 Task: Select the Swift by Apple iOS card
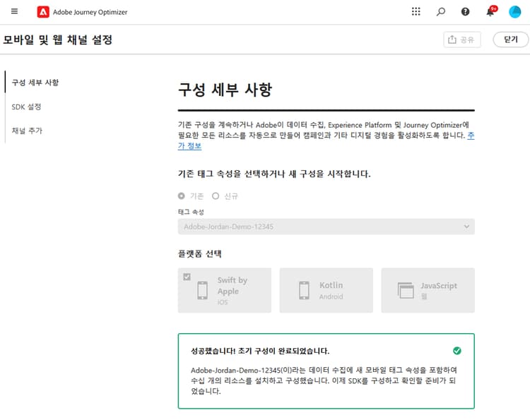pyautogui.click(x=225, y=290)
